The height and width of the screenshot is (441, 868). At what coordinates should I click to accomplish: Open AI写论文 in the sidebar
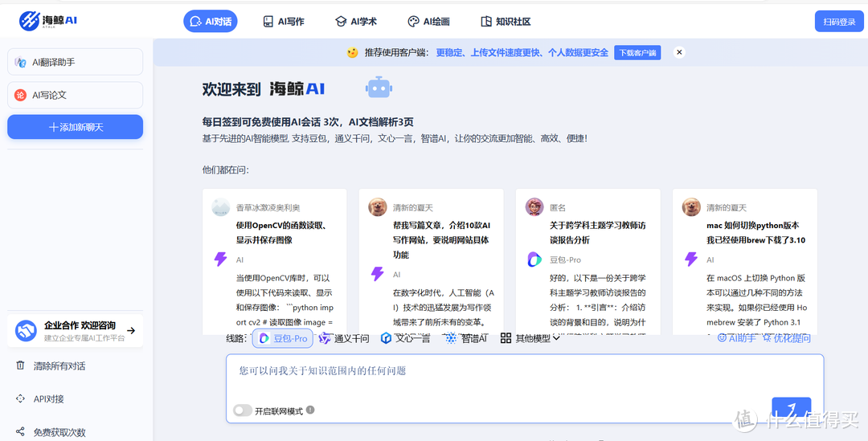[75, 95]
